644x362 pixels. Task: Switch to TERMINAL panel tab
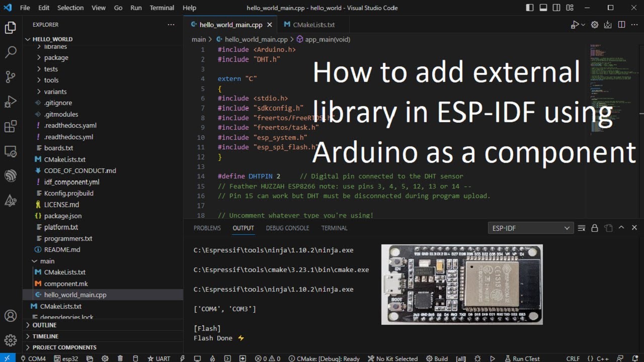[335, 228]
